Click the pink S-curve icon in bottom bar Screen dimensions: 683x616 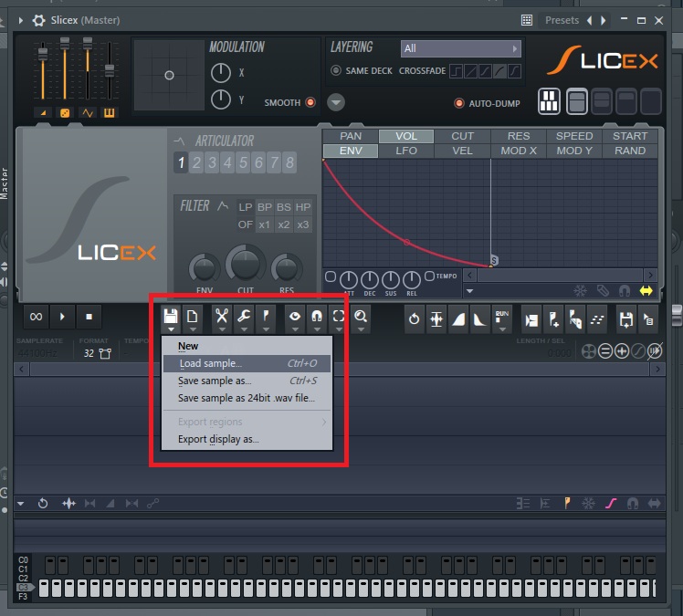click(x=611, y=504)
